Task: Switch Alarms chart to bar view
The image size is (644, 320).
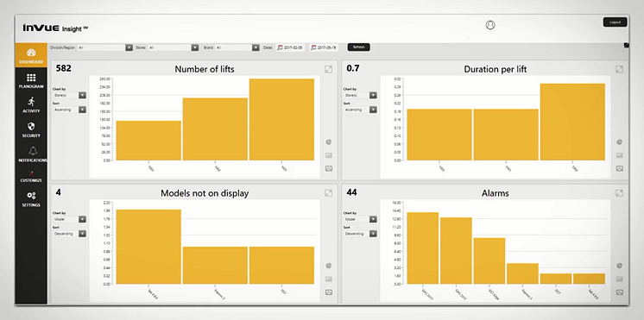Action: tap(619, 279)
